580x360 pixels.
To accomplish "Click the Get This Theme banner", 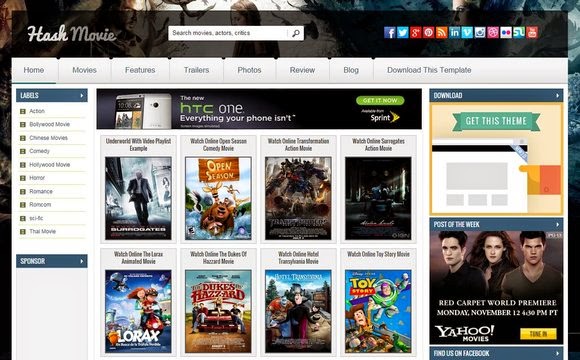I will [496, 121].
